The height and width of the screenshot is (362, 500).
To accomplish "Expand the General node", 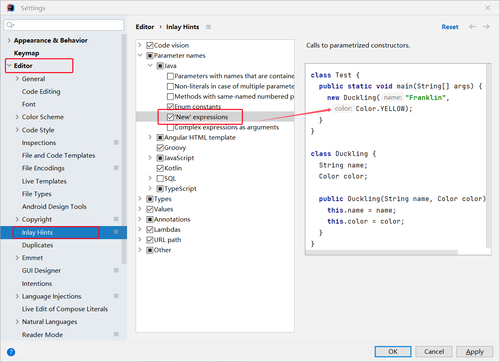I will [x=17, y=79].
